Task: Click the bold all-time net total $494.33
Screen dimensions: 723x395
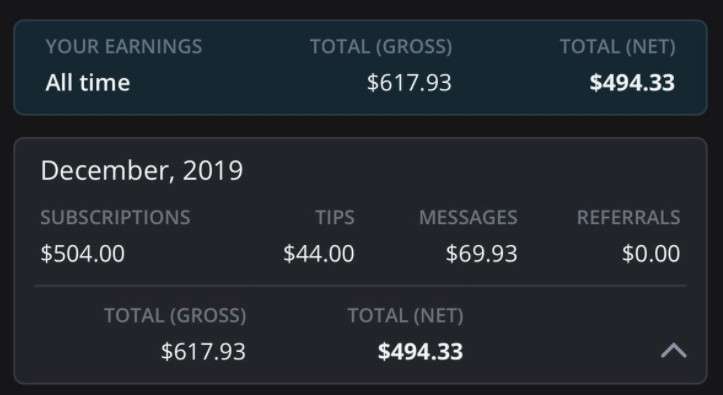Action: (632, 83)
